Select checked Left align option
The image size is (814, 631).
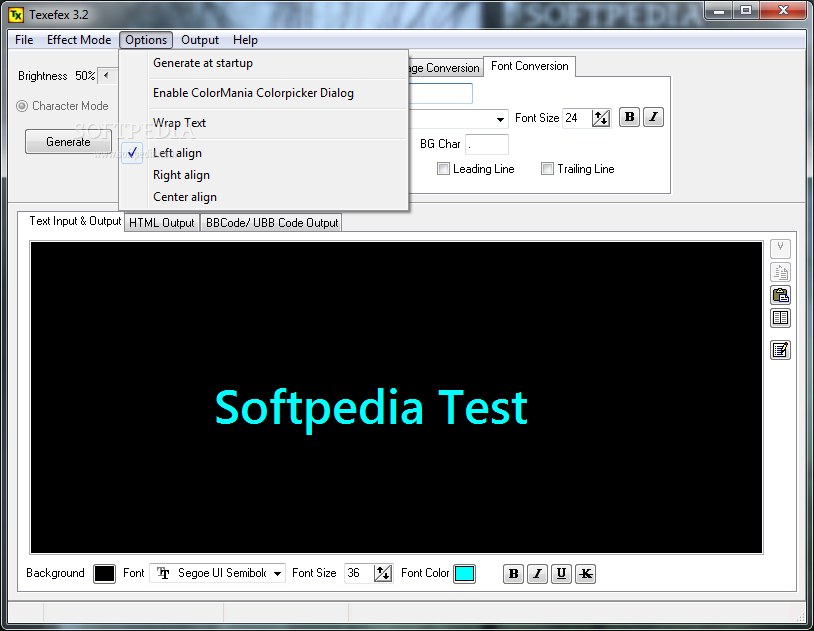(x=264, y=153)
